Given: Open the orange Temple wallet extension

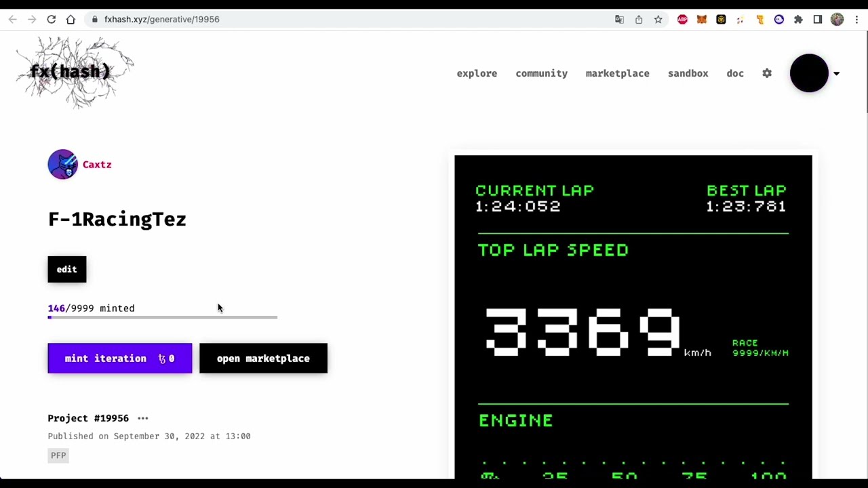Looking at the screenshot, I should point(760,20).
